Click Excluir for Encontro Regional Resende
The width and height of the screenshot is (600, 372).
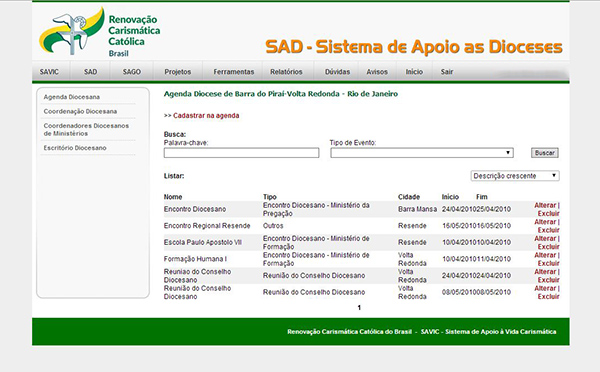point(548,230)
